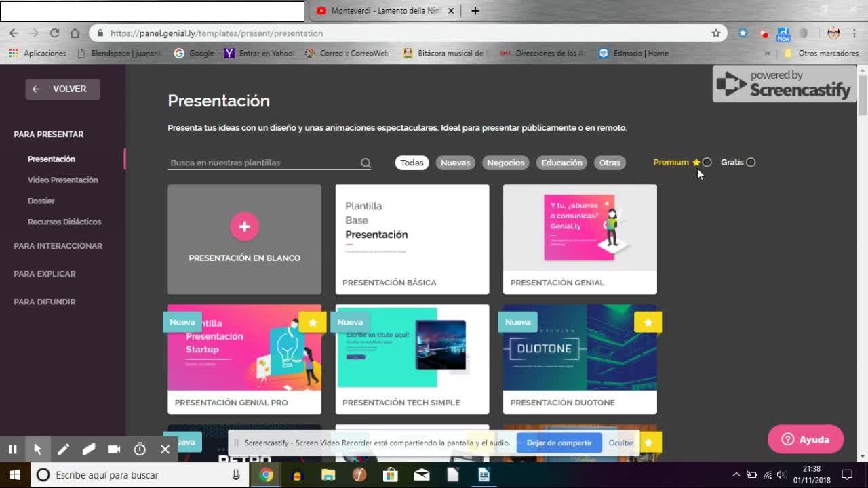
Task: Open the Ayuda help button
Action: pos(806,439)
